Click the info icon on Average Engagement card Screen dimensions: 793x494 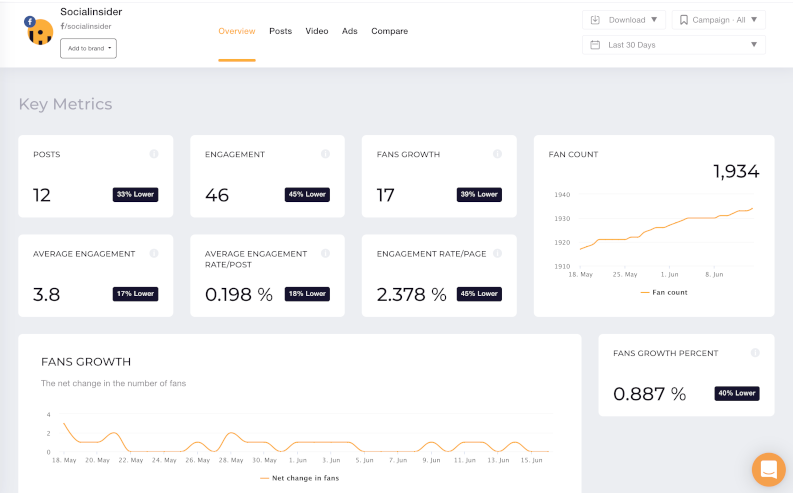[154, 254]
